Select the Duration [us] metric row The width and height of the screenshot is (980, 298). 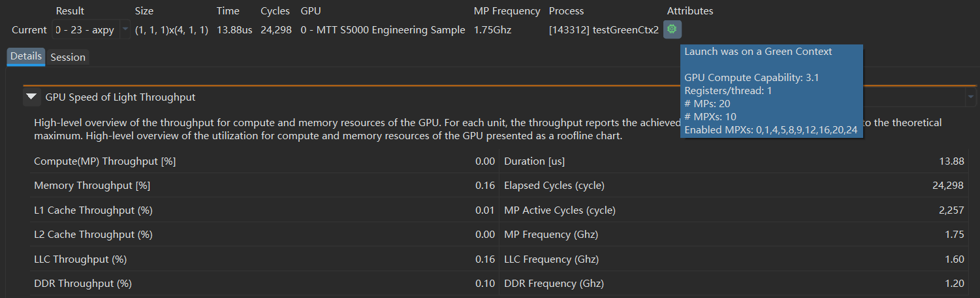point(734,161)
